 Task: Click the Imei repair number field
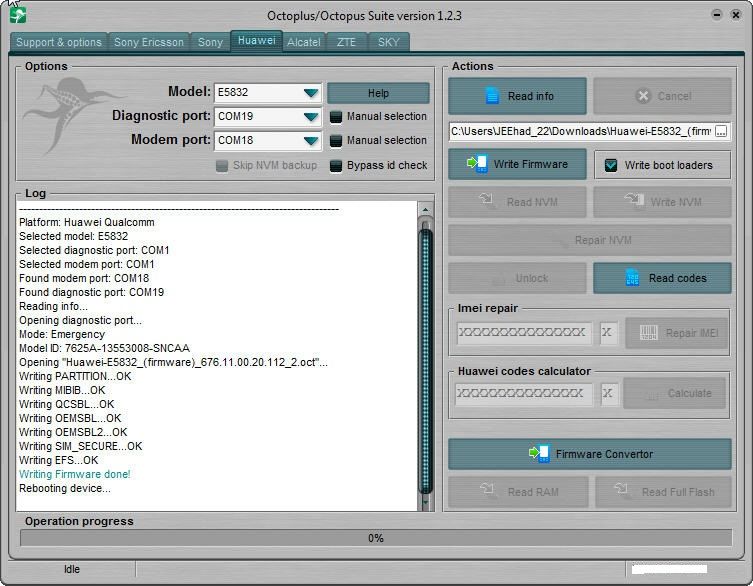click(x=523, y=332)
